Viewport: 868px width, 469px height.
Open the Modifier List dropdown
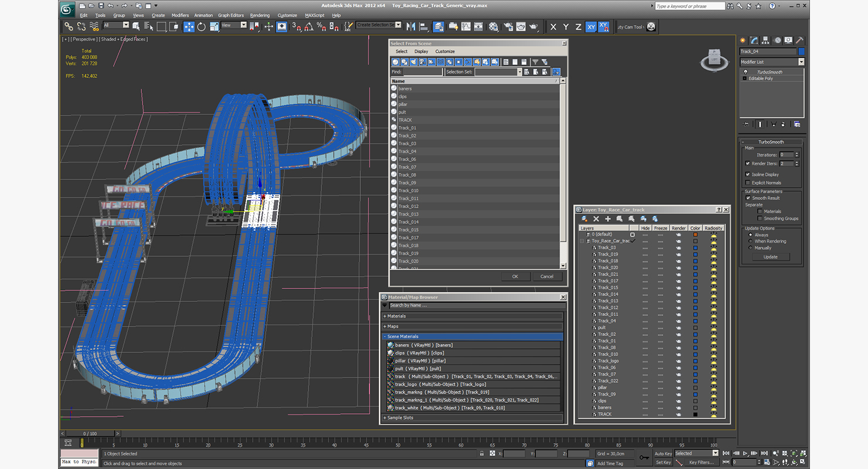pyautogui.click(x=772, y=62)
